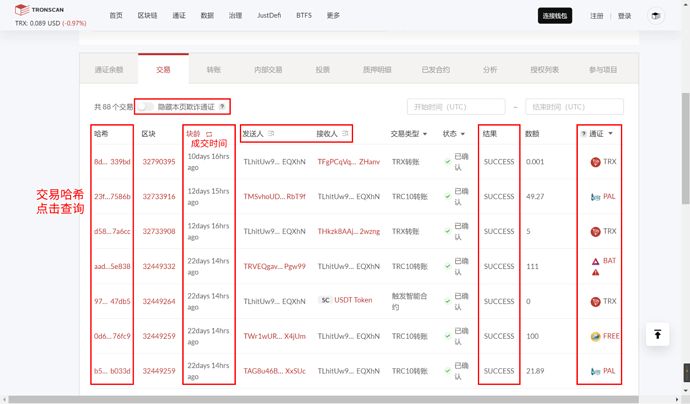Click green confirmed check in 8d...339bd row
Screen dimensions: 690x404
coord(448,162)
